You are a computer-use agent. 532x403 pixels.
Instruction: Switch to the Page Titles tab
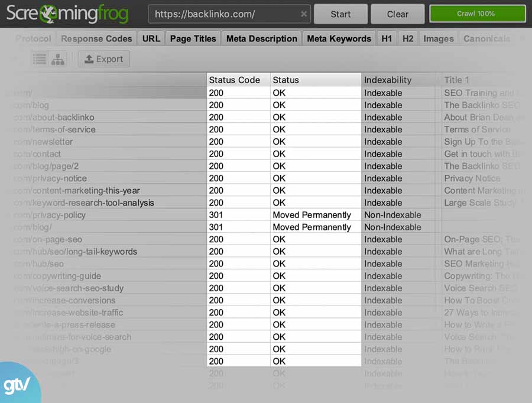tap(193, 38)
